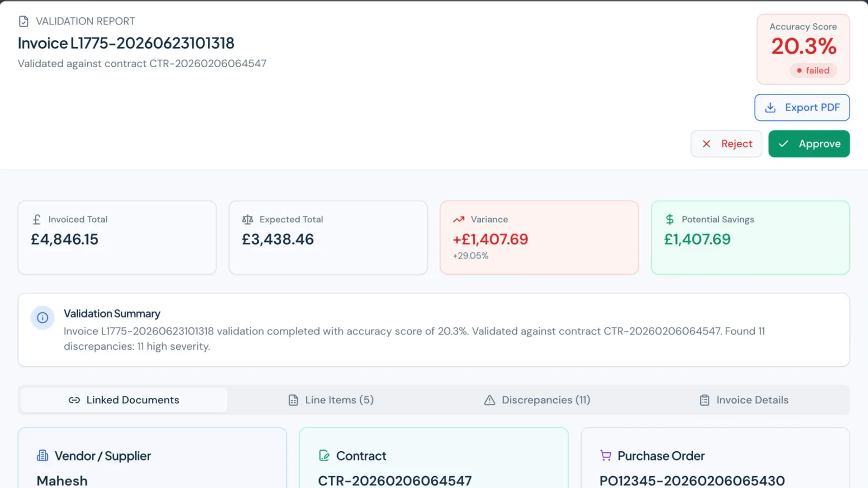Screen dimensions: 868x488
Task: Click the potential savings £1,407.69 value
Action: pyautogui.click(x=697, y=239)
